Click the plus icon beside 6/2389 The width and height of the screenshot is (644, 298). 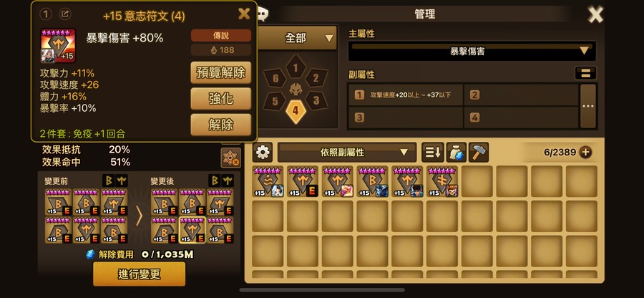point(585,153)
